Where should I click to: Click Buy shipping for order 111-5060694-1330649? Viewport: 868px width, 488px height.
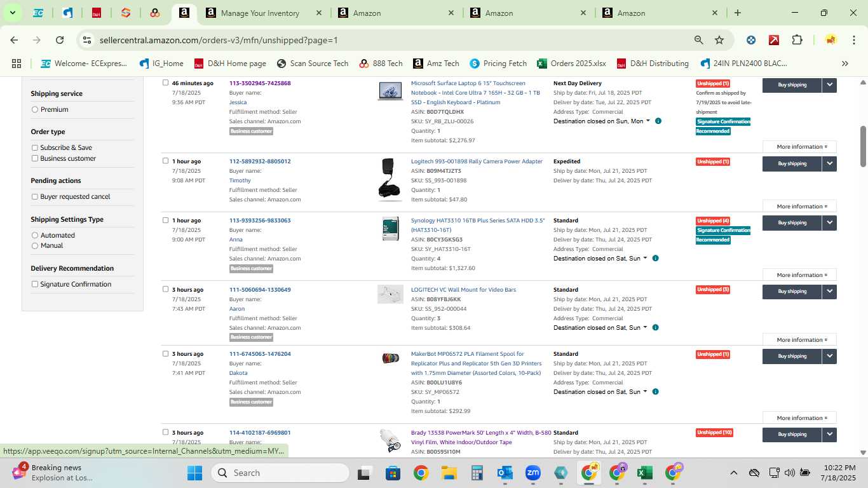pos(792,291)
